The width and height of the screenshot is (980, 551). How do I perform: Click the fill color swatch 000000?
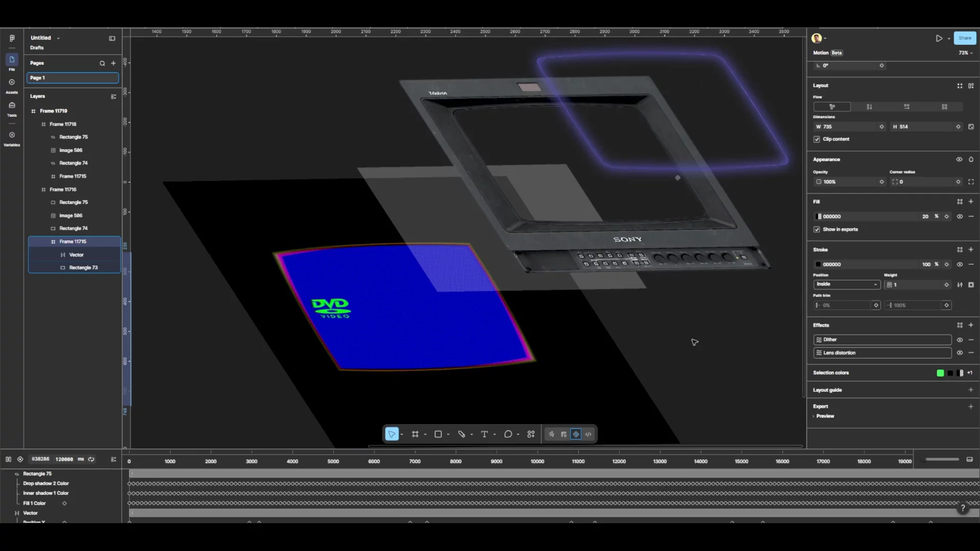click(x=819, y=216)
